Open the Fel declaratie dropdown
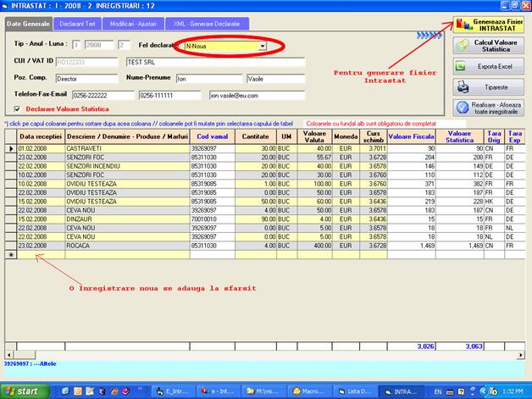This screenshot has width=532, height=399. pos(263,47)
